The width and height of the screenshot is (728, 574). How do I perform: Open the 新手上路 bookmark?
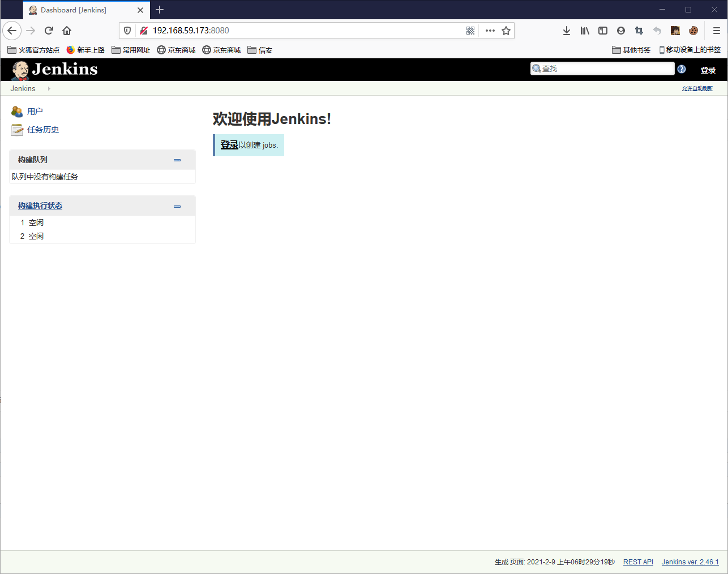click(x=85, y=50)
